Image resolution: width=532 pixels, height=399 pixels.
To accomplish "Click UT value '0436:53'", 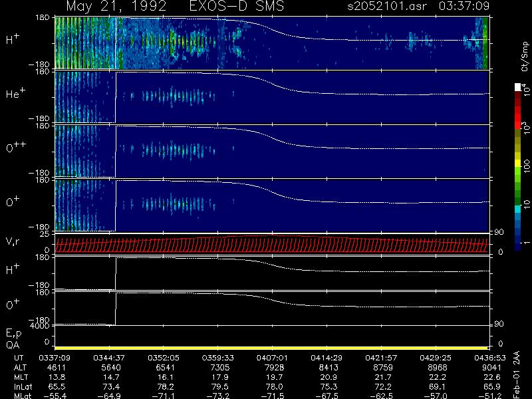I will (489, 358).
